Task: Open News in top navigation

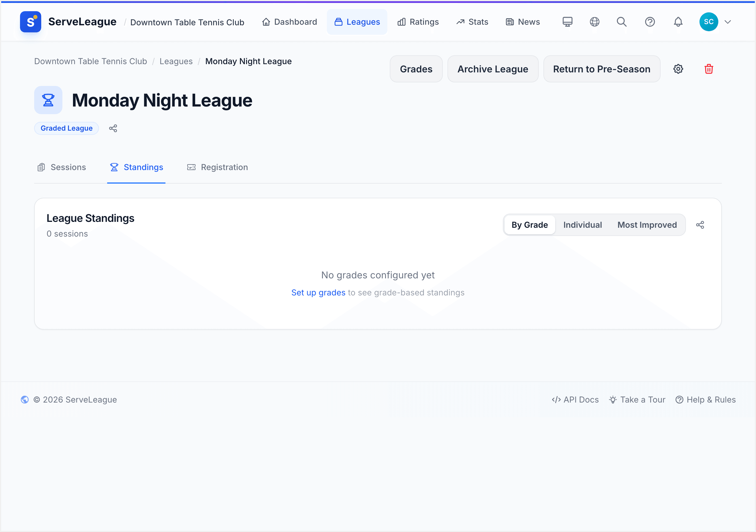Action: point(523,22)
